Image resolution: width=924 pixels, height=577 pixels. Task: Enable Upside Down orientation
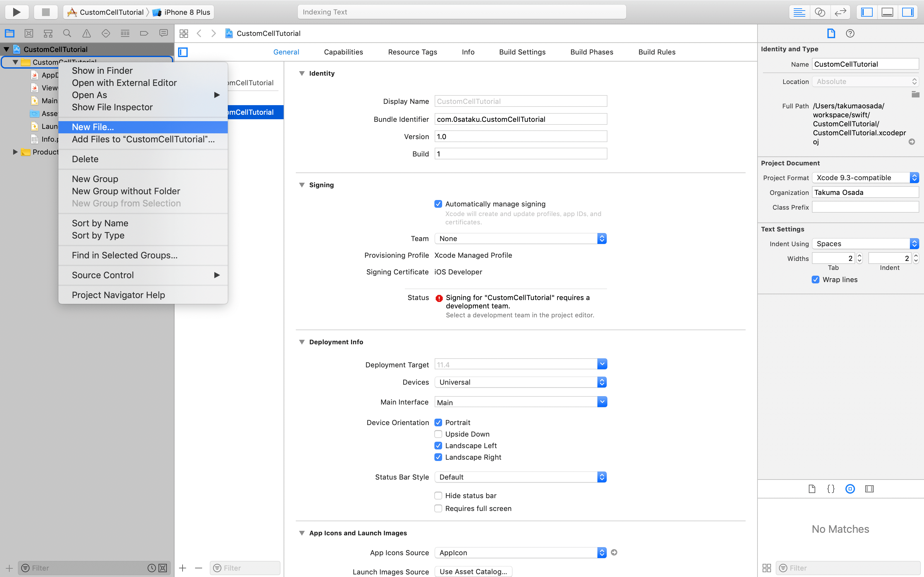[x=438, y=434]
